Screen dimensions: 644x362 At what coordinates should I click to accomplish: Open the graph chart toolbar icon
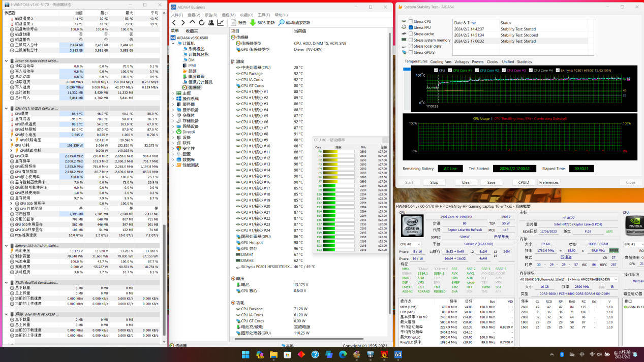click(x=221, y=23)
